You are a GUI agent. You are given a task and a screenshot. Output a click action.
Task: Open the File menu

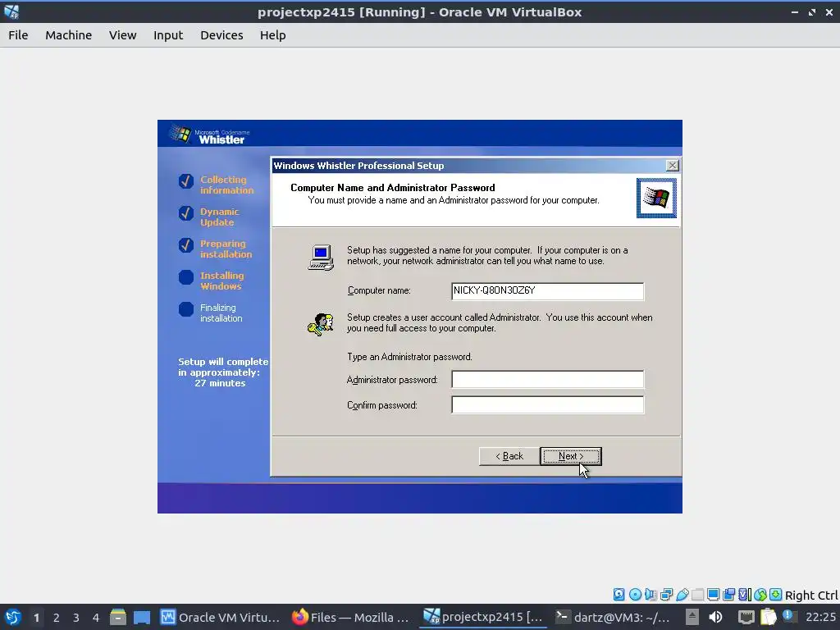pyautogui.click(x=18, y=35)
